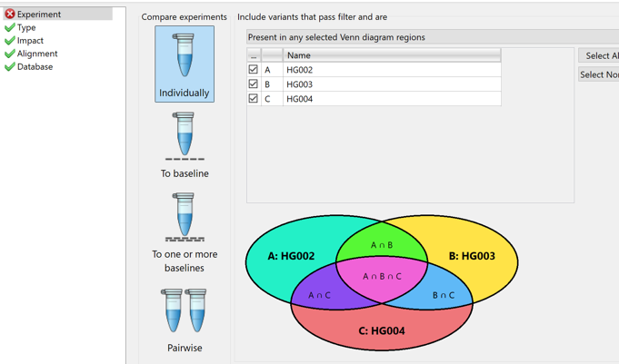Select the Pairwise two-tube icon
The height and width of the screenshot is (364, 619).
184,310
